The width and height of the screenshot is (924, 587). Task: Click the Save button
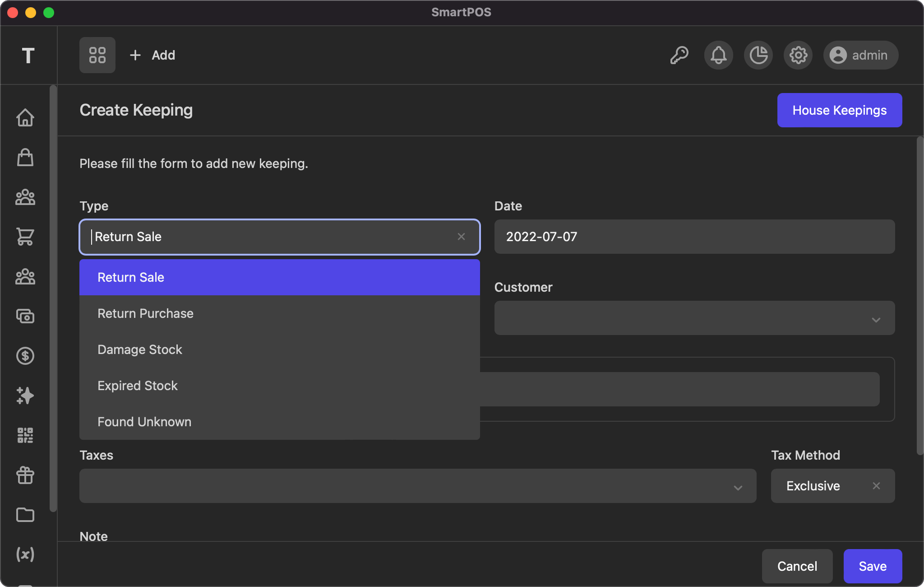[872, 566]
